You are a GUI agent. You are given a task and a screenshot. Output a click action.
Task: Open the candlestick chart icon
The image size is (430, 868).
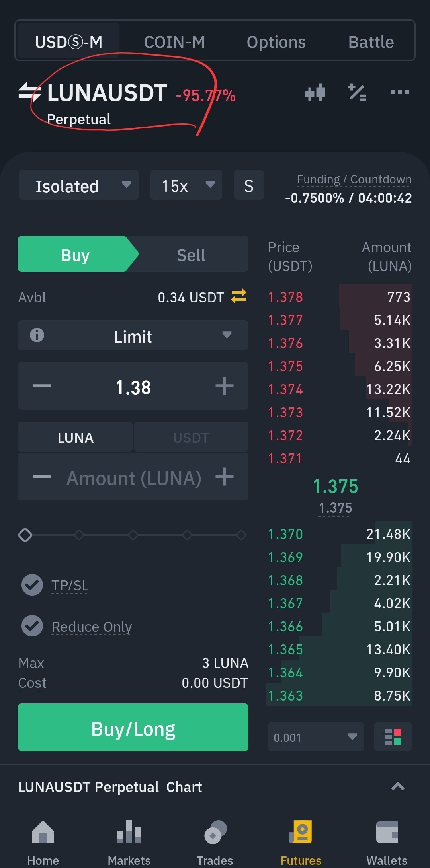[x=315, y=93]
